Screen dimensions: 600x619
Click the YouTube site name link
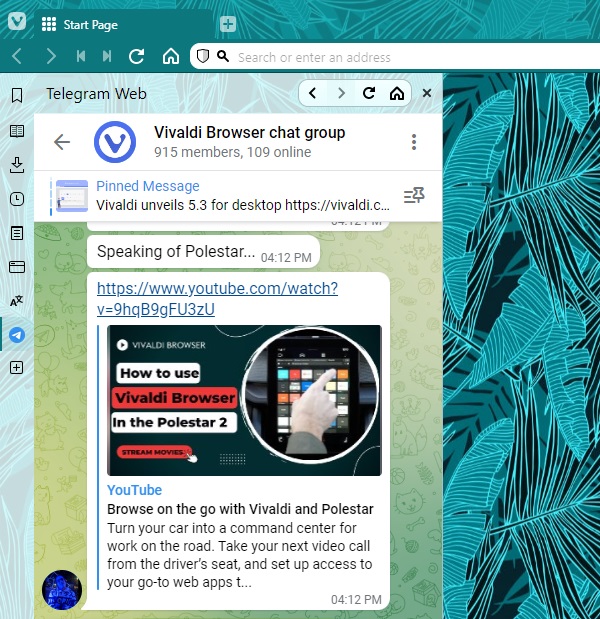click(x=134, y=490)
